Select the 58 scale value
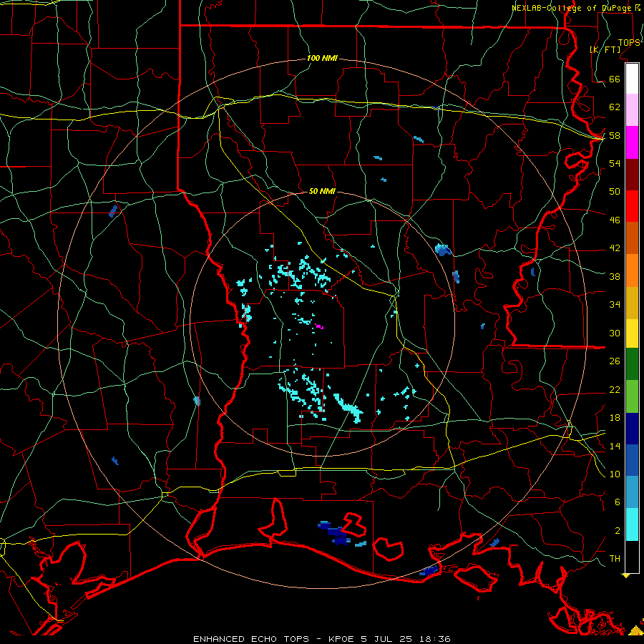 click(615, 135)
